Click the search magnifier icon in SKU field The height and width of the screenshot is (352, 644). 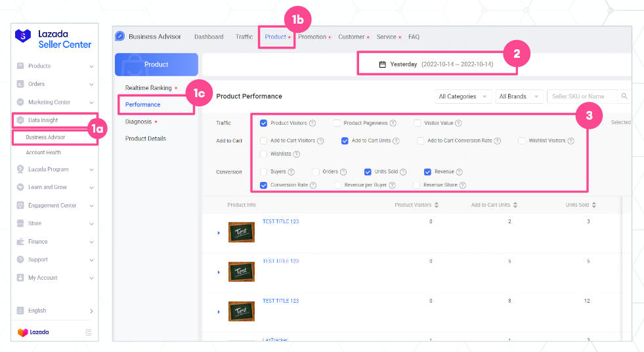(624, 97)
